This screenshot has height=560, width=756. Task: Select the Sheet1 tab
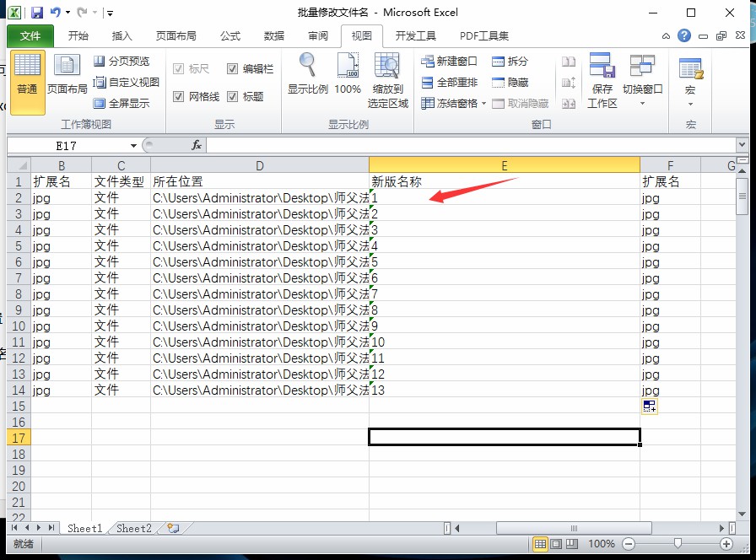84,528
